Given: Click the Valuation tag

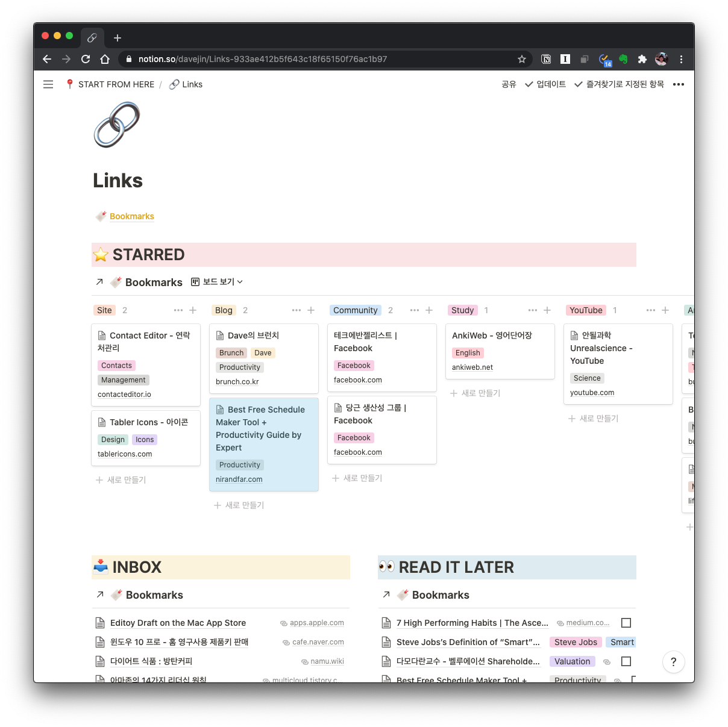Looking at the screenshot, I should click(573, 661).
